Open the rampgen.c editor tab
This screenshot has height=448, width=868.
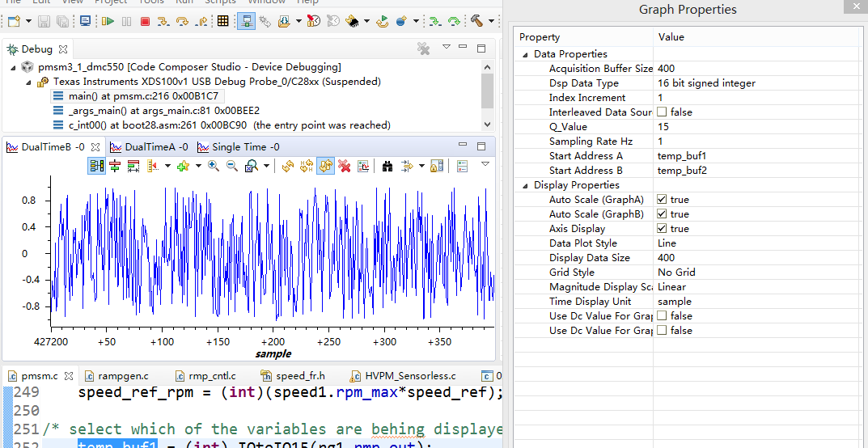pos(123,376)
